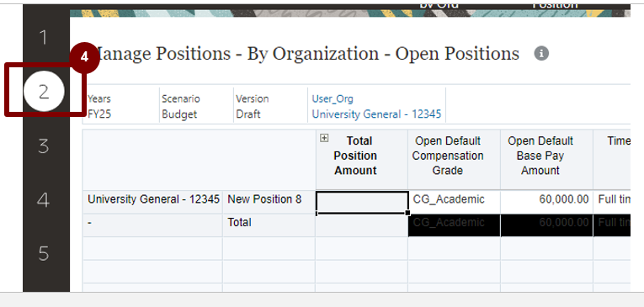Open step 4 in the sidebar
Viewport: 644px width, 307px height.
[x=44, y=200]
